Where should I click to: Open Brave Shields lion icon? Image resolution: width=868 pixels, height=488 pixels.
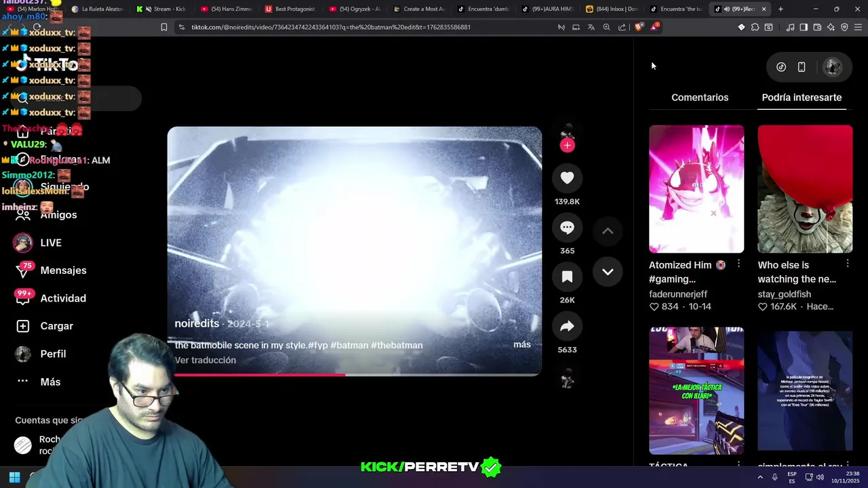pyautogui.click(x=639, y=27)
